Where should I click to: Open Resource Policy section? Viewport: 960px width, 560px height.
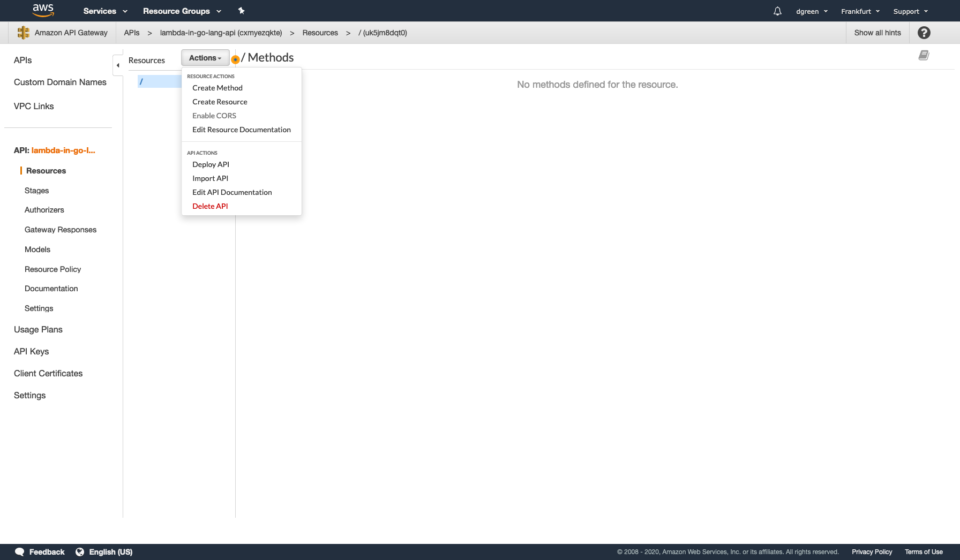pos(52,269)
